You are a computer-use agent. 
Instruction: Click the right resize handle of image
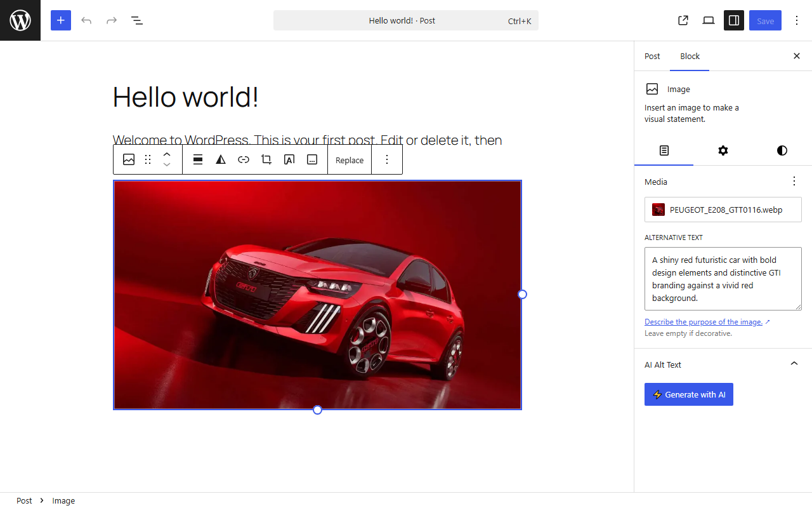pos(522,294)
